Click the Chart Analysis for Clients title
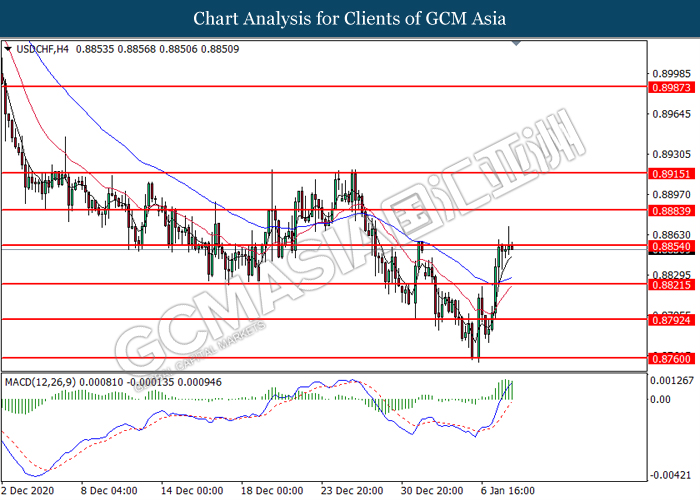Screen dimensions: 700x500 pos(350,19)
